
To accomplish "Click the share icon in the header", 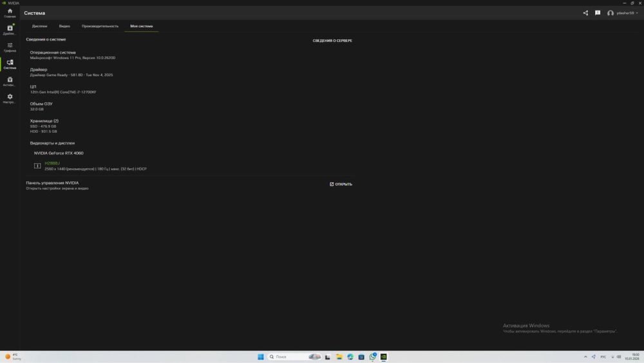I will point(585,13).
